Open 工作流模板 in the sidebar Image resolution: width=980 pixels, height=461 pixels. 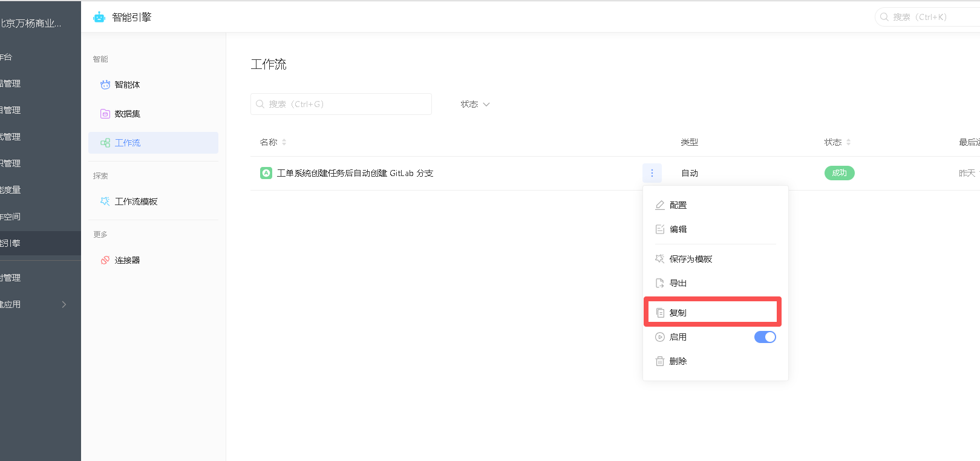point(153,201)
